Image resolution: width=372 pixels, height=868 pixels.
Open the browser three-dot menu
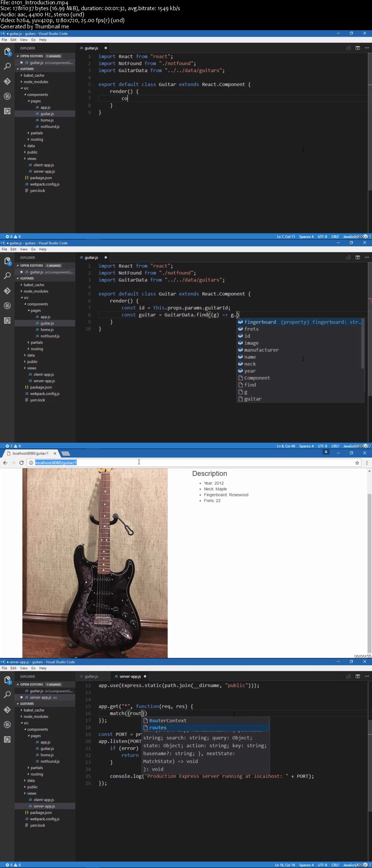point(367,463)
